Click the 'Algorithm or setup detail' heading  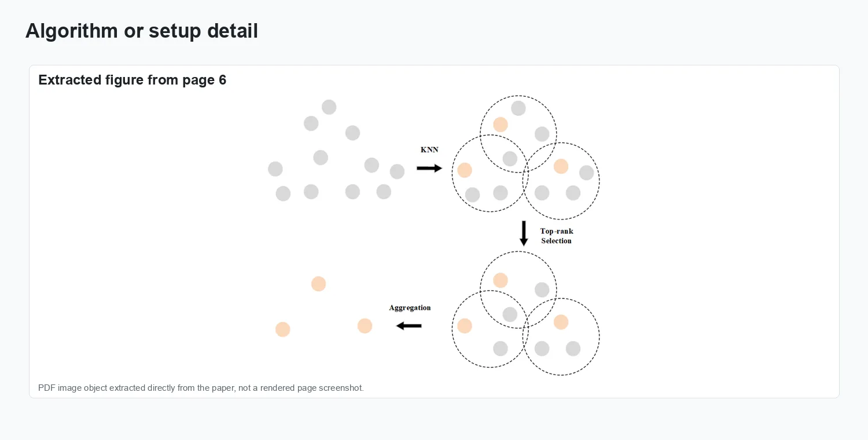point(142,31)
